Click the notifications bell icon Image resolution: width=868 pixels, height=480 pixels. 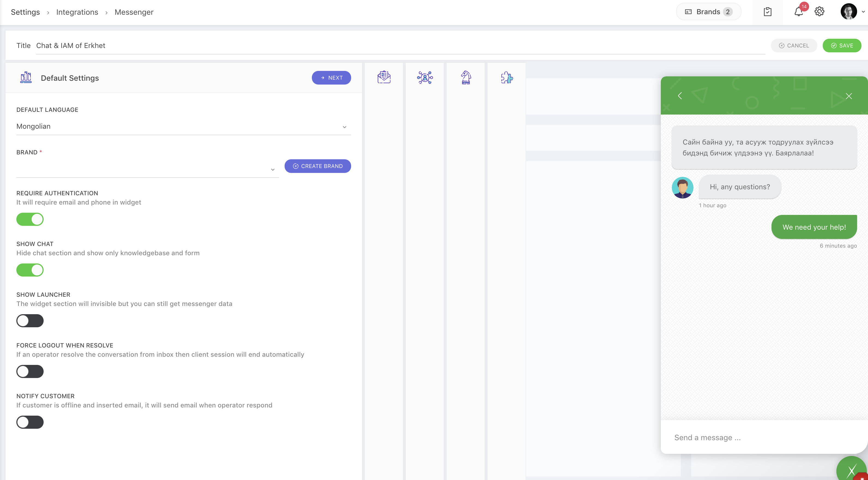point(798,12)
